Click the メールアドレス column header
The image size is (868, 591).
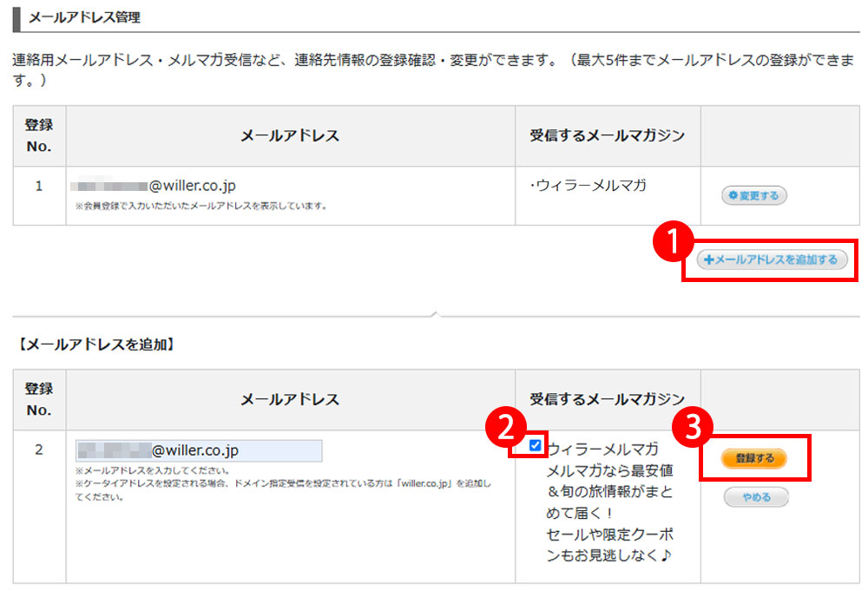pyautogui.click(x=290, y=135)
